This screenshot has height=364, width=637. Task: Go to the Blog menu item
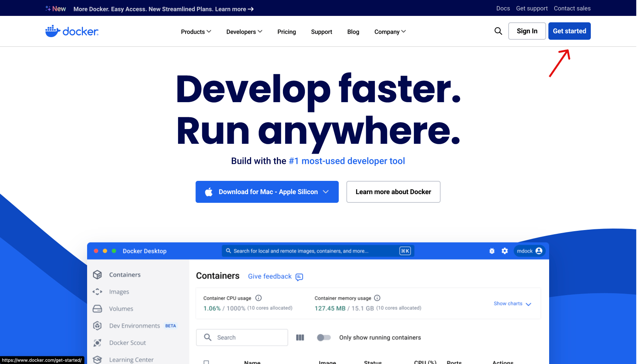tap(353, 32)
